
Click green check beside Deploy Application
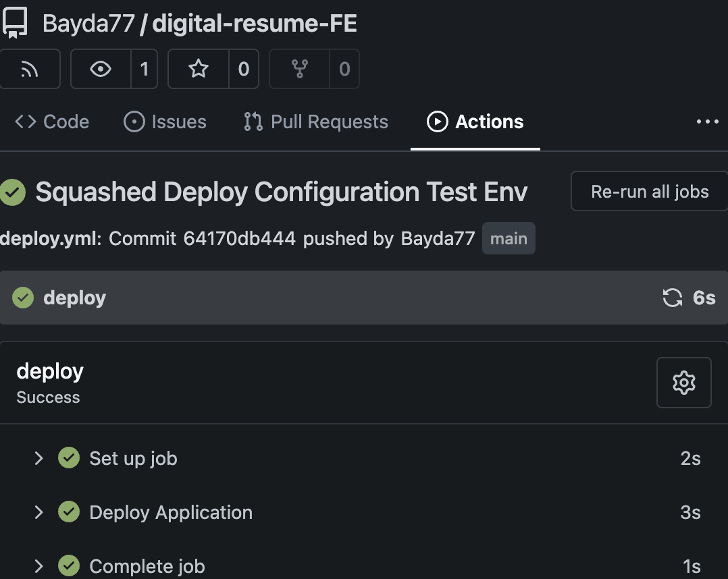(69, 512)
